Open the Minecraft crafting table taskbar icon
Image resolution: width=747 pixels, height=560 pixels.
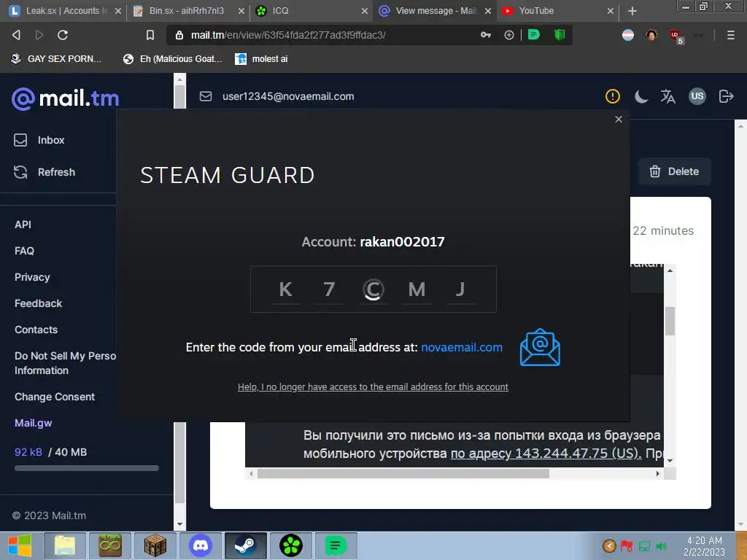(155, 545)
